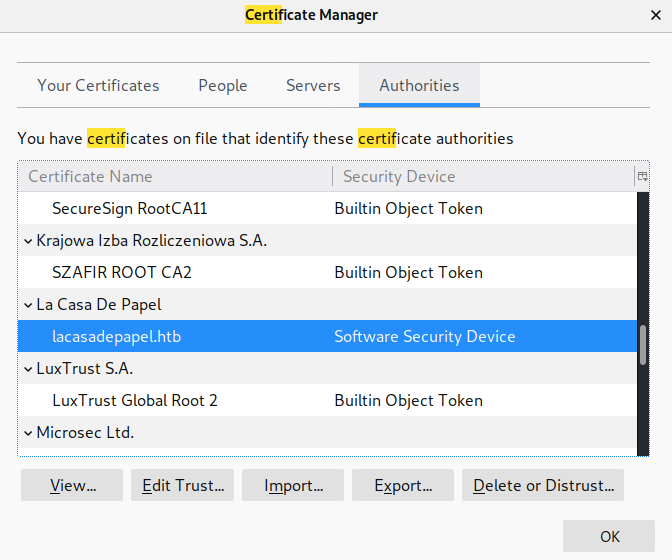This screenshot has width=672, height=560.
Task: Open the People tab
Action: 222,86
